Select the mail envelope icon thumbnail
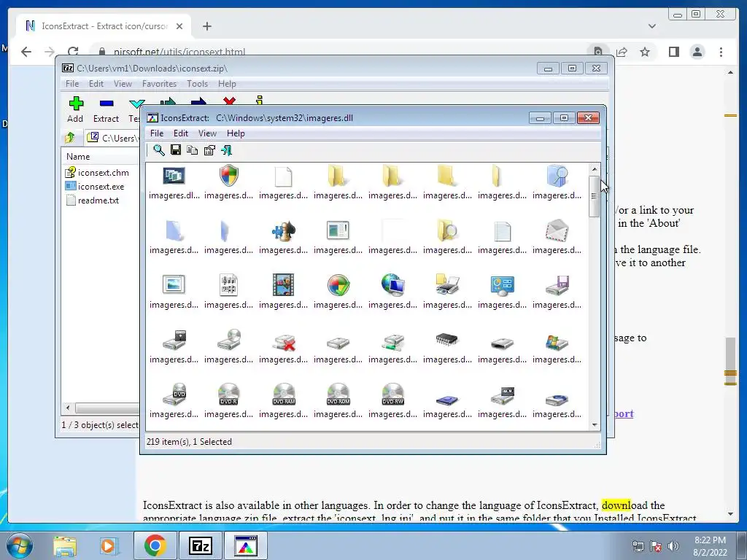 point(557,230)
